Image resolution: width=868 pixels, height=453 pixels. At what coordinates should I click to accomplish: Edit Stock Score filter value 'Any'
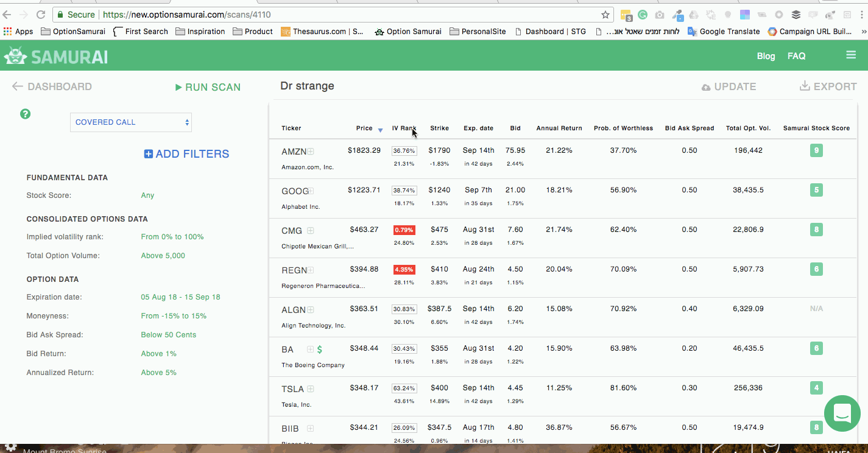tap(147, 195)
